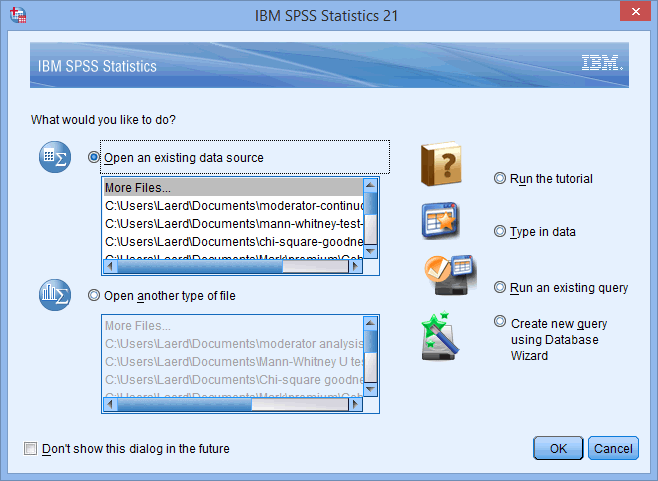The width and height of the screenshot is (658, 481).
Task: Click other file list vertical scrollbar thumb
Action: 371,342
